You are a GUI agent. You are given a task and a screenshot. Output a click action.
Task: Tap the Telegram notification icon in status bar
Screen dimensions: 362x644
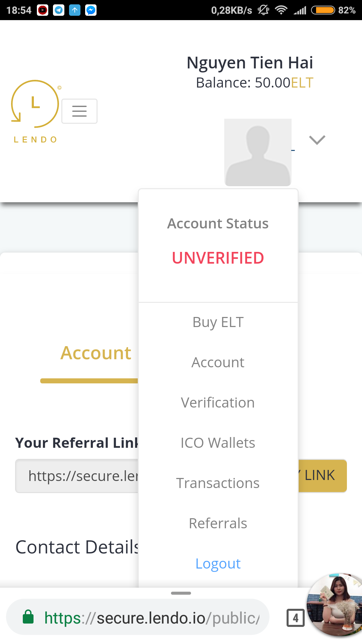tap(59, 10)
